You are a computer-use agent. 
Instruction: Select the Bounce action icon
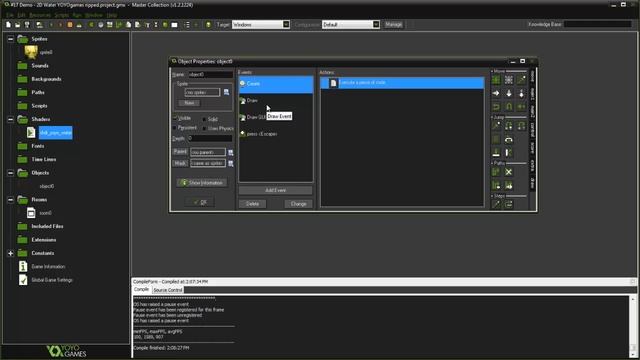pyautogui.click(x=509, y=153)
